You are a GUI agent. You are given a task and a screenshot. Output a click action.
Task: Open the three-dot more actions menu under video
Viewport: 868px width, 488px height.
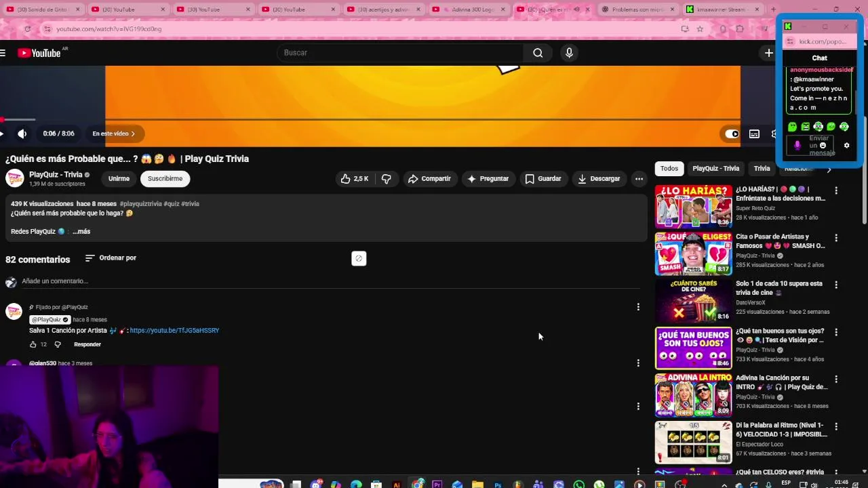tap(639, 179)
